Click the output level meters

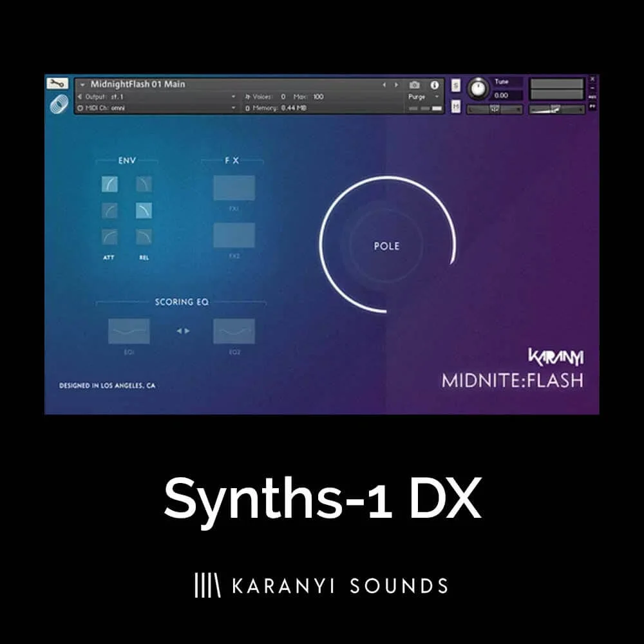[556, 89]
